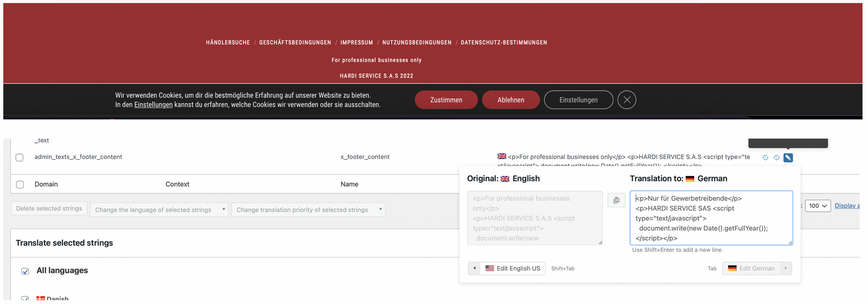Click the Context column header
868x304 pixels.
pos(178,185)
